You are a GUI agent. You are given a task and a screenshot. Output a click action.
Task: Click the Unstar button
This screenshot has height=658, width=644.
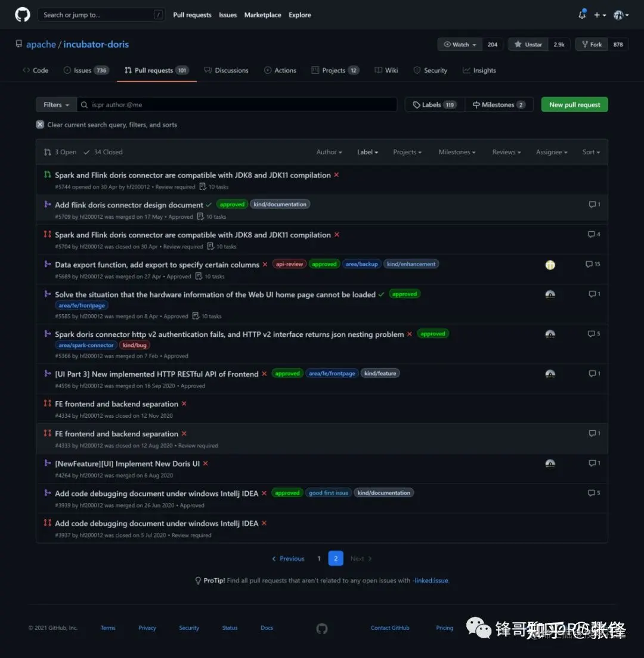(528, 45)
